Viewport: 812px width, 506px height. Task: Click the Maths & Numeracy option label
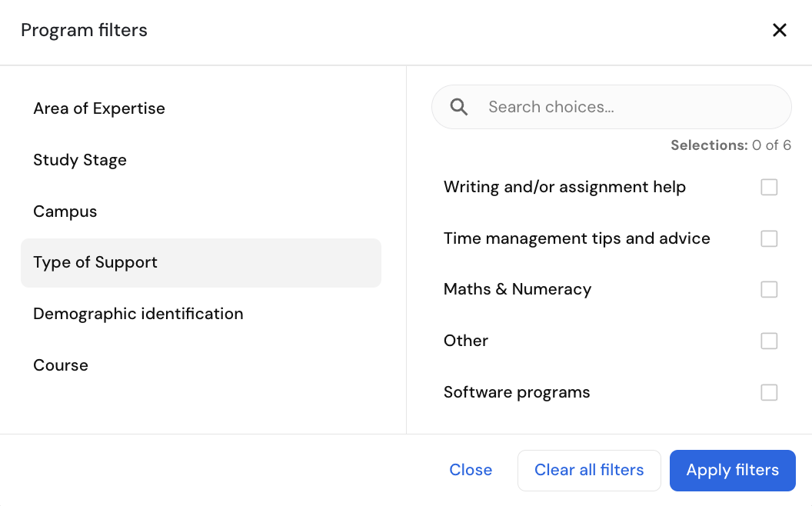(x=517, y=289)
